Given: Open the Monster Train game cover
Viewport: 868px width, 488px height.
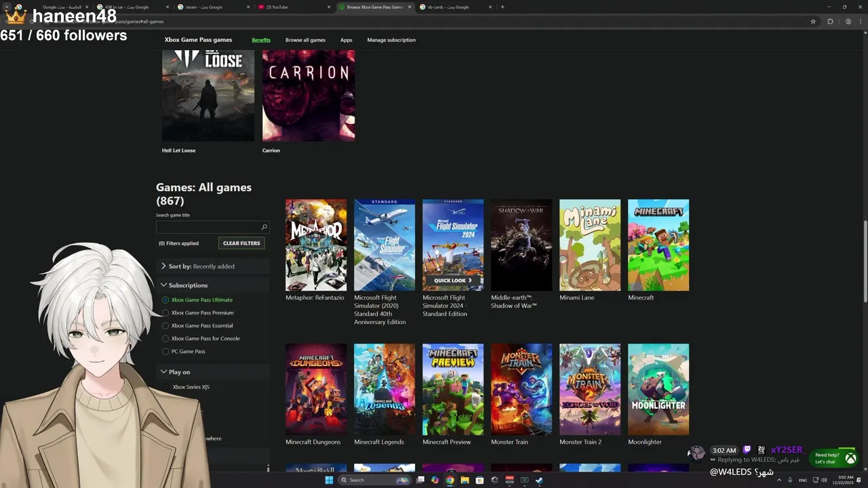Looking at the screenshot, I should coord(521,389).
